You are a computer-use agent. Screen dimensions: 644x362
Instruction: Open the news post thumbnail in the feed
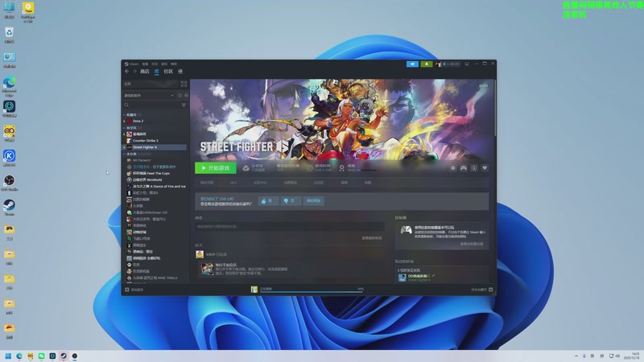[x=207, y=269]
